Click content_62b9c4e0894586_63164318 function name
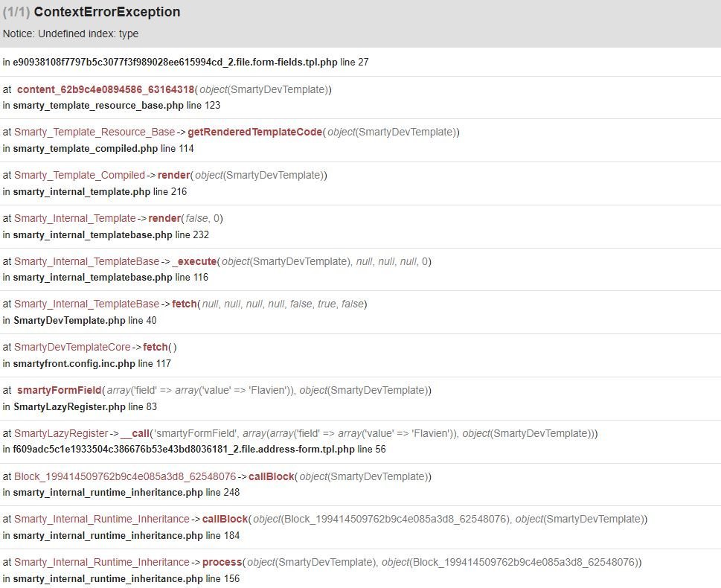Viewport: 721px width, 588px height. point(106,89)
